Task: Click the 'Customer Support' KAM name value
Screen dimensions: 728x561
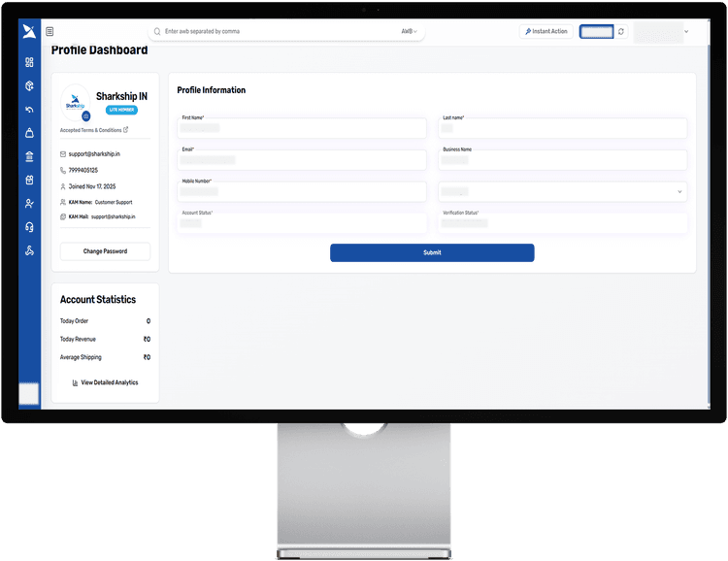Action: [x=114, y=202]
